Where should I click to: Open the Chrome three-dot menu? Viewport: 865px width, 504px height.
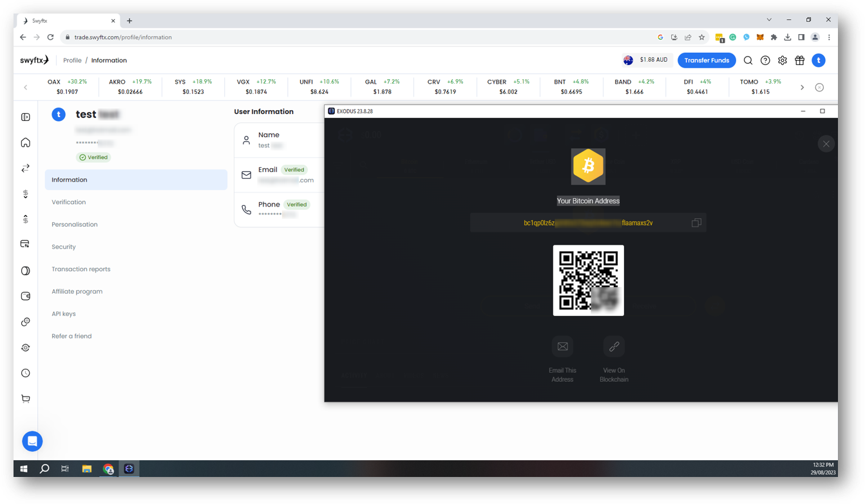point(829,37)
